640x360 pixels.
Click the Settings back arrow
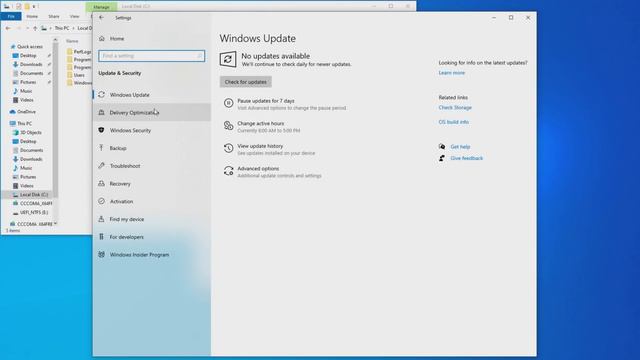pos(101,18)
